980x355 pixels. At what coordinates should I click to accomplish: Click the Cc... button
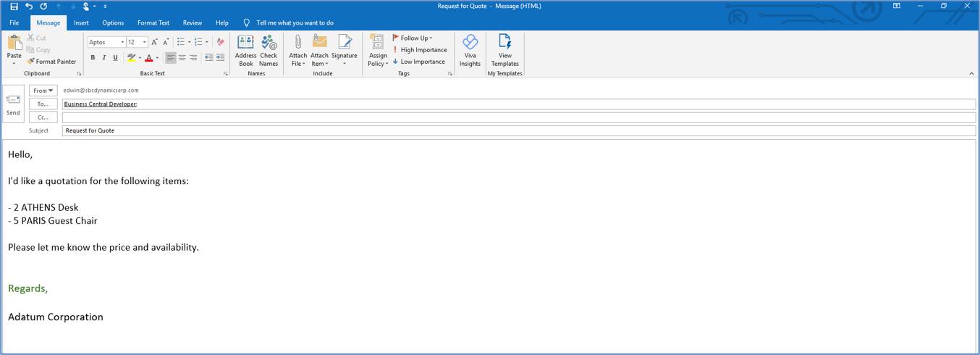[x=43, y=117]
